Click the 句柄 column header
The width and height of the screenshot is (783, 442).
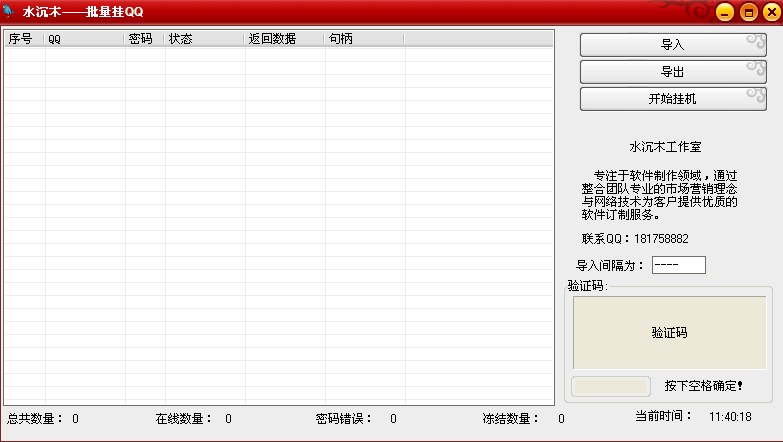[364, 39]
